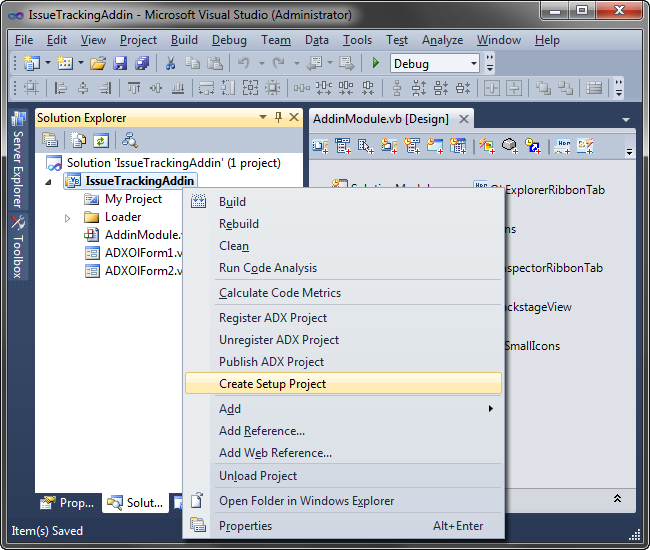The height and width of the screenshot is (550, 650).
Task: Open the Window menu
Action: click(x=499, y=40)
